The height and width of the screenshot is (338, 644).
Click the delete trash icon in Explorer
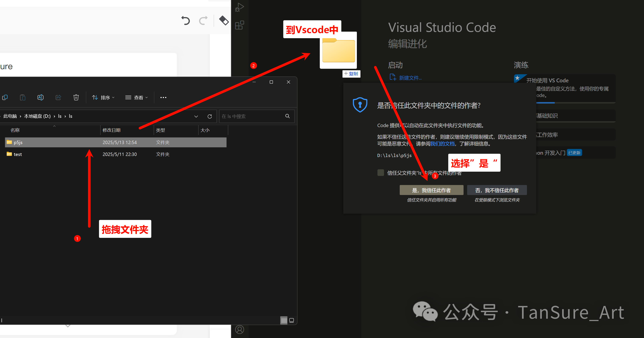pyautogui.click(x=76, y=97)
